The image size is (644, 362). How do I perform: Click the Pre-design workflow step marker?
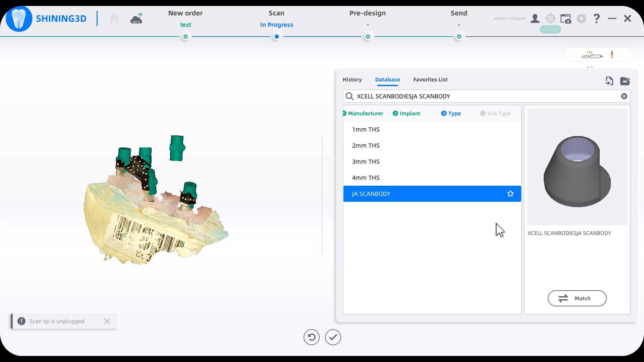coord(368,37)
